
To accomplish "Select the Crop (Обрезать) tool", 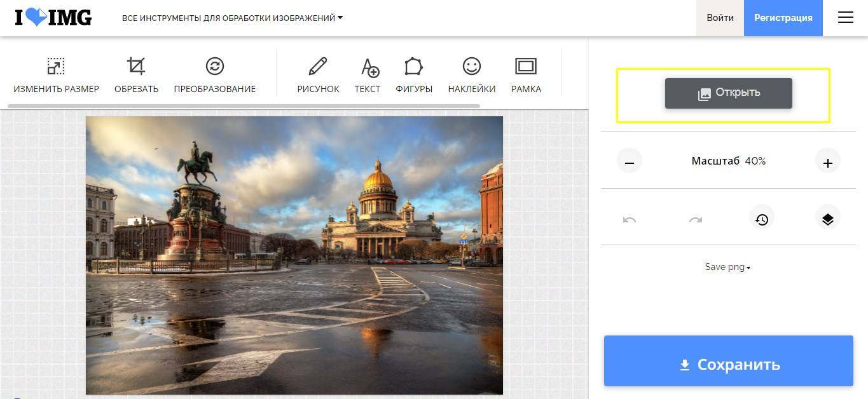I will (136, 75).
